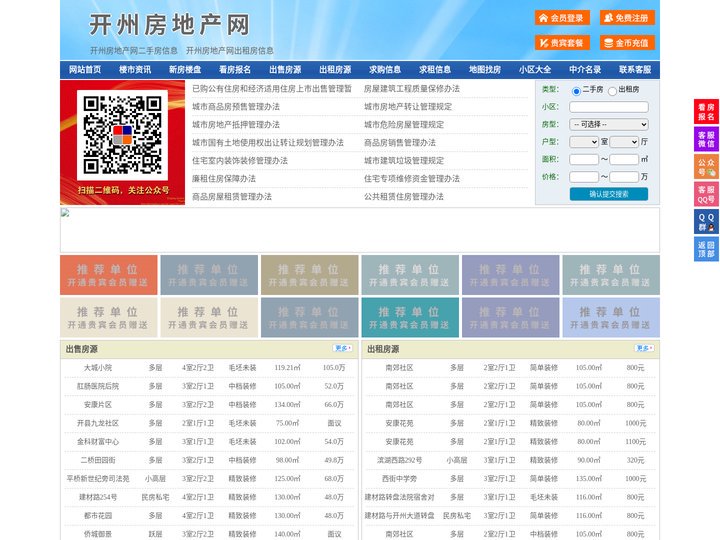The image size is (720, 540).
Task: Open the 建材路254号 sale listing
Action: [x=98, y=497]
